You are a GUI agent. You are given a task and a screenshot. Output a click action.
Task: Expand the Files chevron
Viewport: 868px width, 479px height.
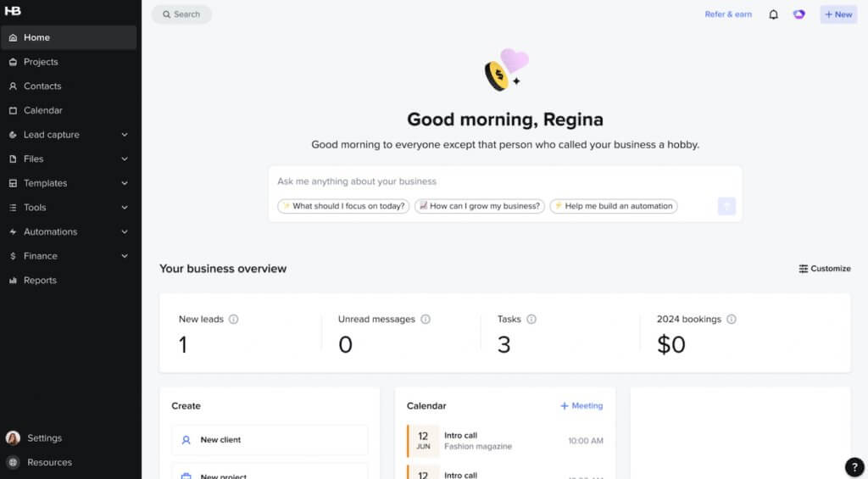pyautogui.click(x=125, y=159)
